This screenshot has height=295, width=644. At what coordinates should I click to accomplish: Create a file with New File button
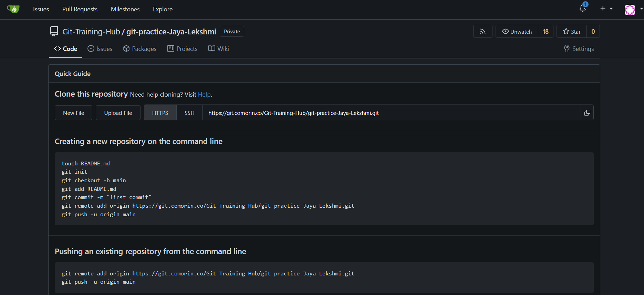[x=73, y=112]
